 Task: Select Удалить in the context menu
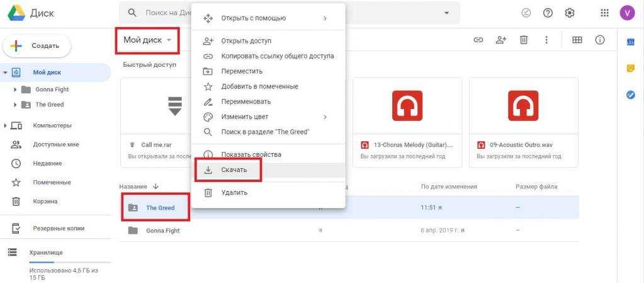click(234, 192)
